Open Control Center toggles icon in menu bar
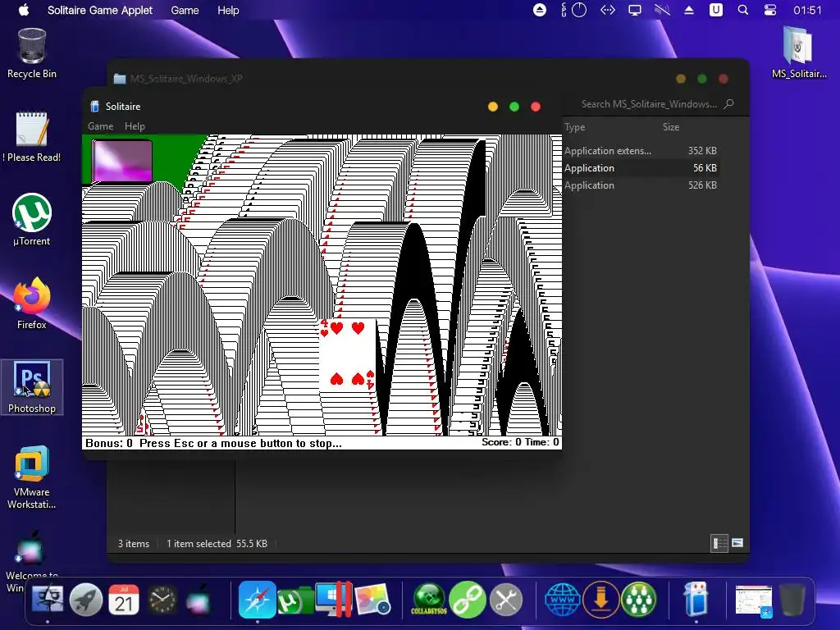This screenshot has width=840, height=630. coord(770,10)
